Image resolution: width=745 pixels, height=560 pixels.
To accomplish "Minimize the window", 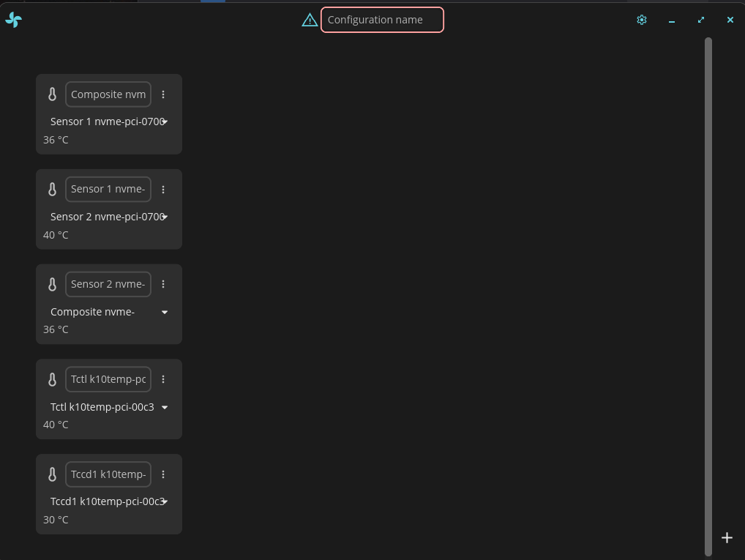I will (671, 20).
